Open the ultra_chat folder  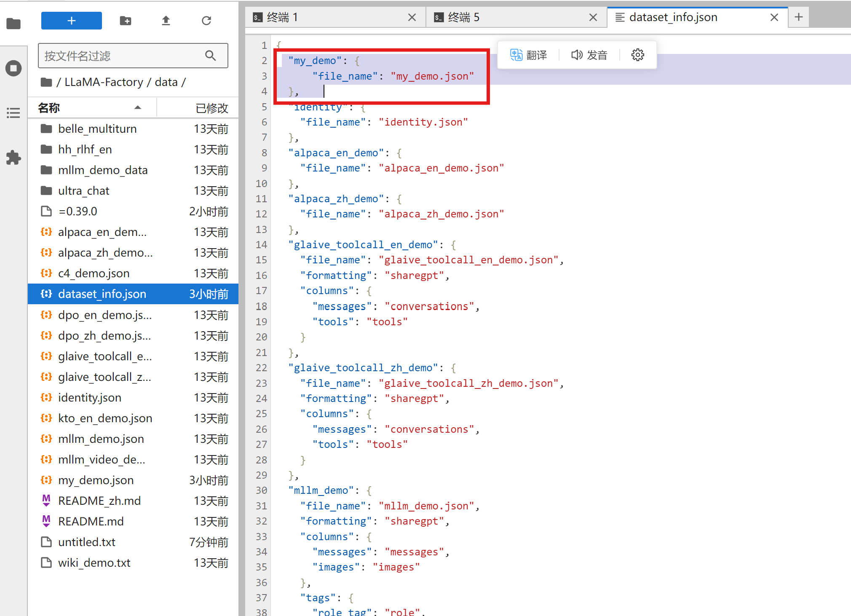click(133, 191)
